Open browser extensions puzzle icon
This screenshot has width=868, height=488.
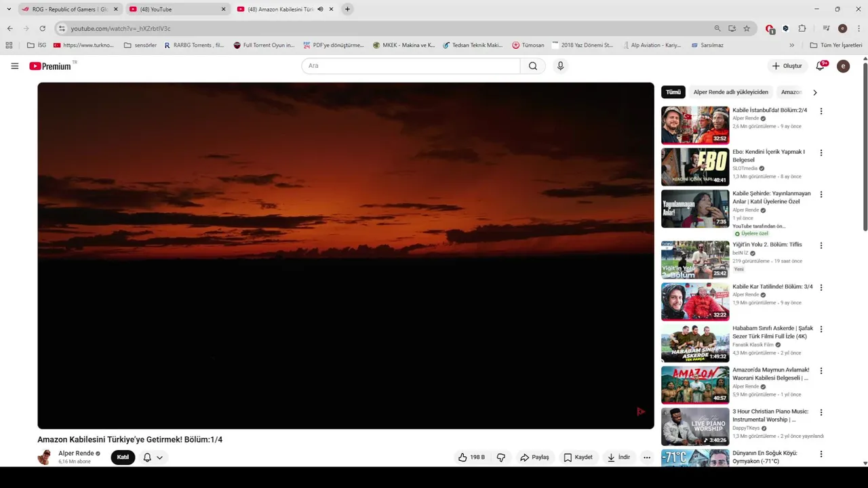coord(802,28)
